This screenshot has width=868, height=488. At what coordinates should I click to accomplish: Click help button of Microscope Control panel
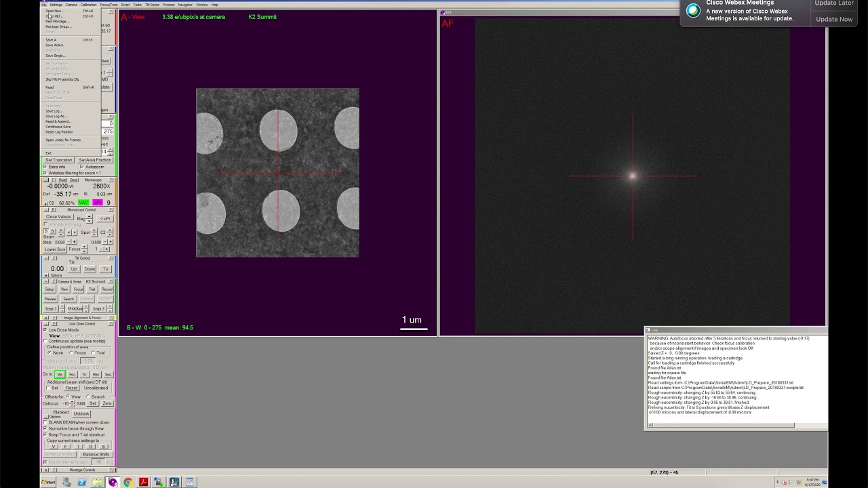(x=111, y=209)
